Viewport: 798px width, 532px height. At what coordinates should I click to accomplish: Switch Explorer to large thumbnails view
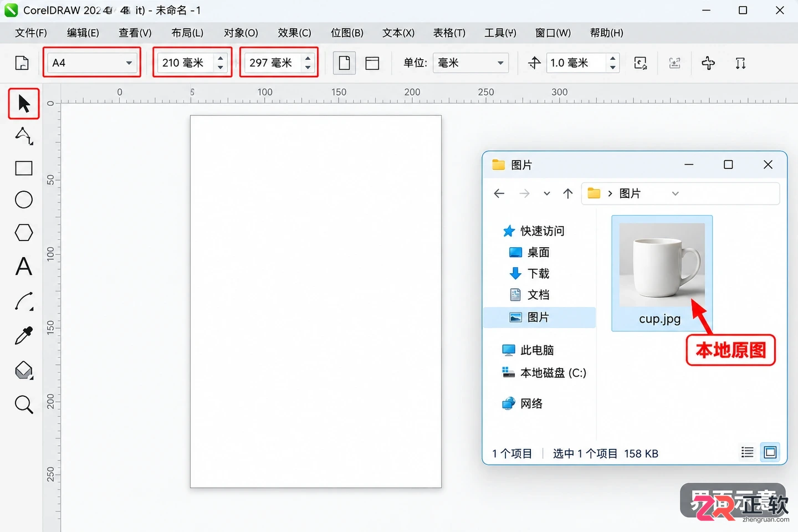tap(770, 452)
